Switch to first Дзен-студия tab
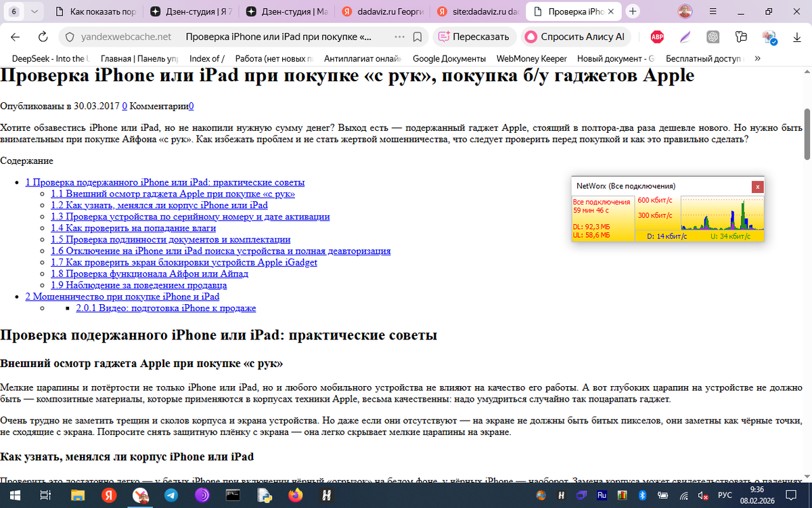The height and width of the screenshot is (508, 812). point(191,12)
